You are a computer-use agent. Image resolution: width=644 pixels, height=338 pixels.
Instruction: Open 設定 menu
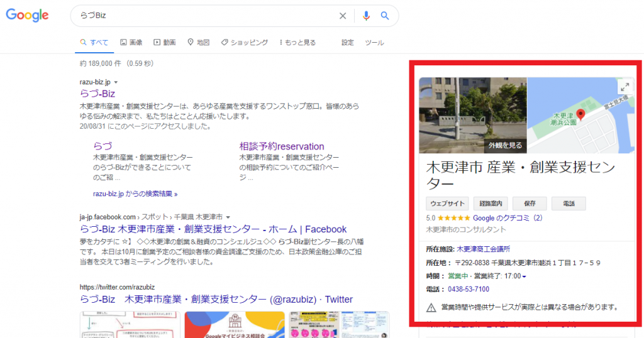tap(347, 42)
